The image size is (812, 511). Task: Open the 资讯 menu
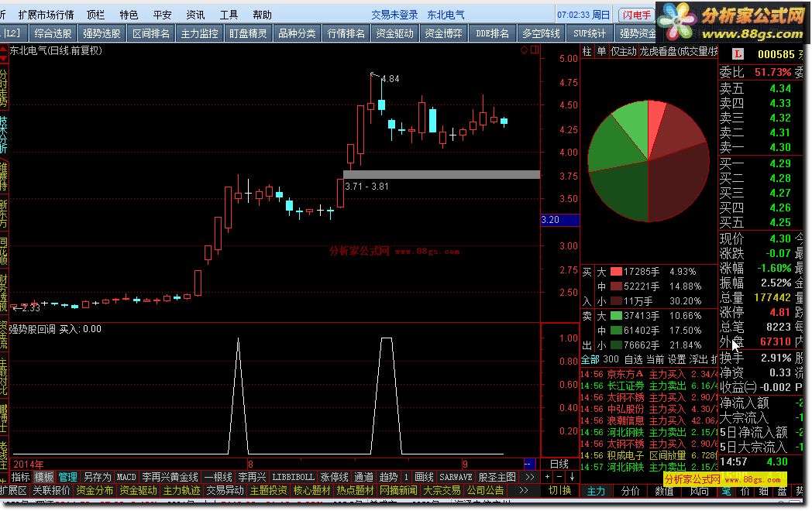click(195, 15)
